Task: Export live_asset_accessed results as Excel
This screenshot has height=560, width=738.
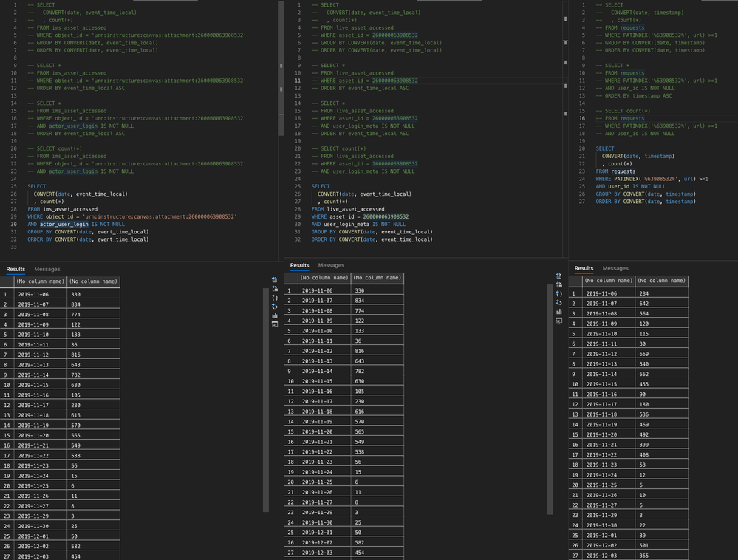Action: (558, 285)
